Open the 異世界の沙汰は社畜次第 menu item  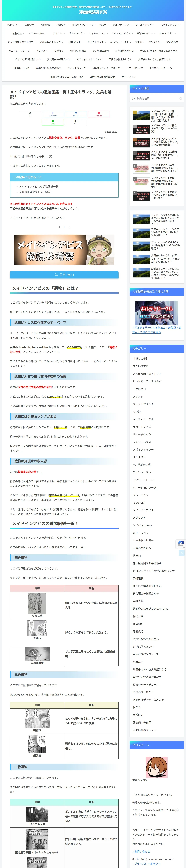pos(102,77)
